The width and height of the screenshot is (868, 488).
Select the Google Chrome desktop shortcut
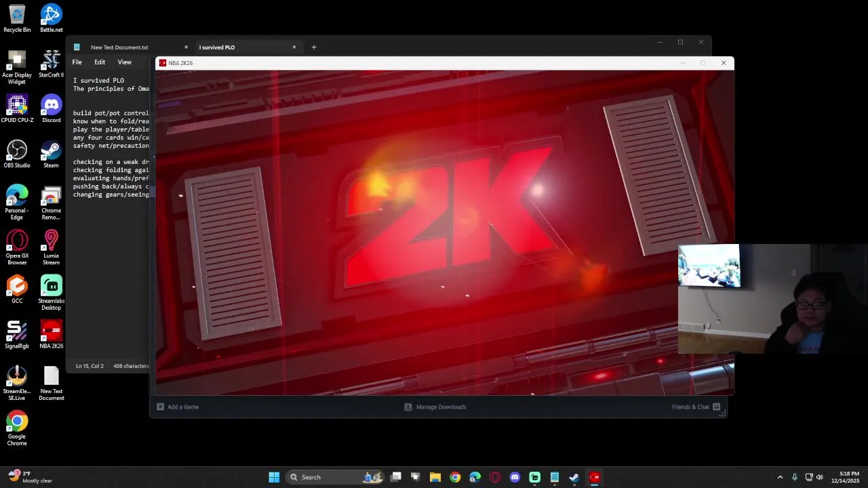click(x=17, y=429)
